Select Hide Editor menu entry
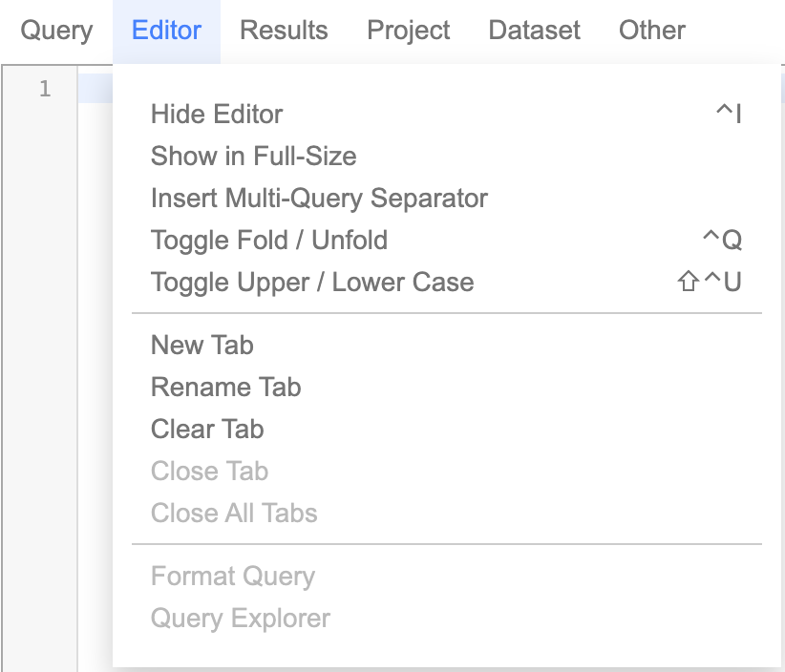The width and height of the screenshot is (785, 672). (217, 115)
